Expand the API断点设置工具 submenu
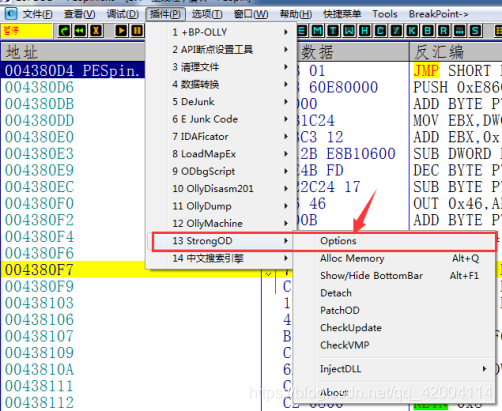502x411 pixels. pos(221,49)
